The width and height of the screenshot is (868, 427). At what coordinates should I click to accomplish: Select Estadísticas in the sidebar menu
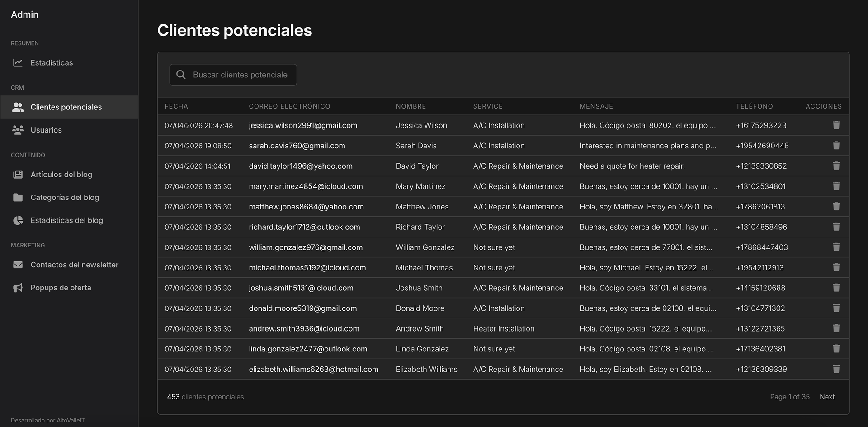point(52,63)
